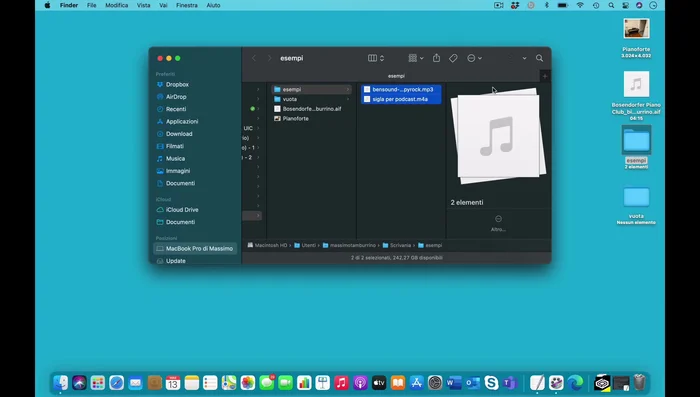Open Mail from the Dock

coord(135,383)
